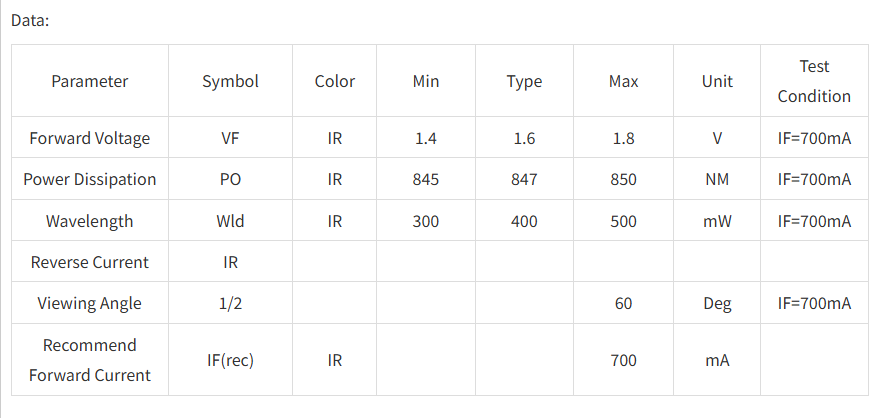Select the Forward Voltage row label

click(x=90, y=138)
